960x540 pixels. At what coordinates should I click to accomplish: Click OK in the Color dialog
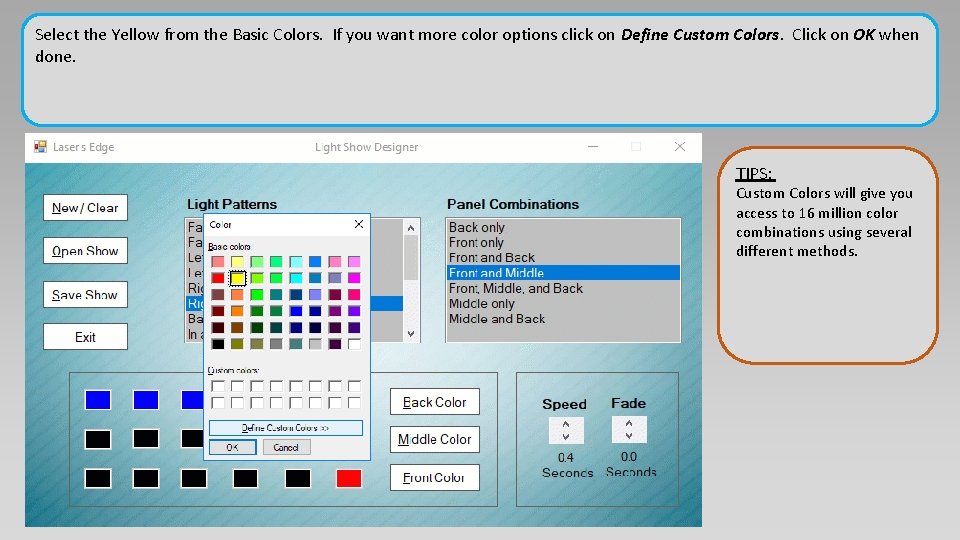pyautogui.click(x=233, y=448)
